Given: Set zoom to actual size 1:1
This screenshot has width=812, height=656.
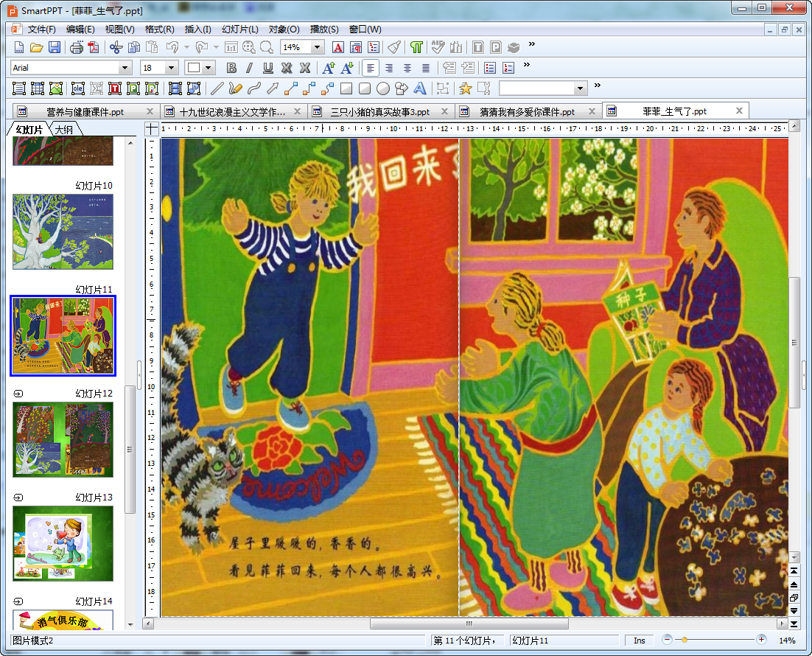Looking at the screenshot, I should pyautogui.click(x=231, y=48).
